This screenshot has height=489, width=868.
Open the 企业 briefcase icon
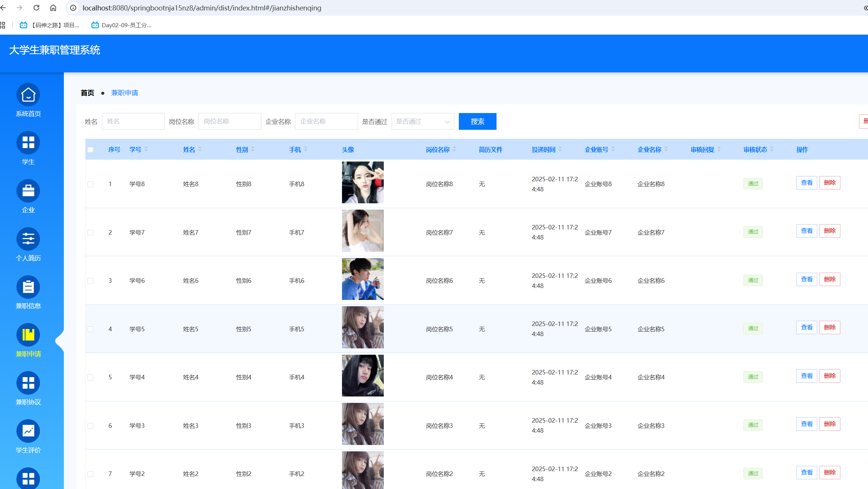28,191
